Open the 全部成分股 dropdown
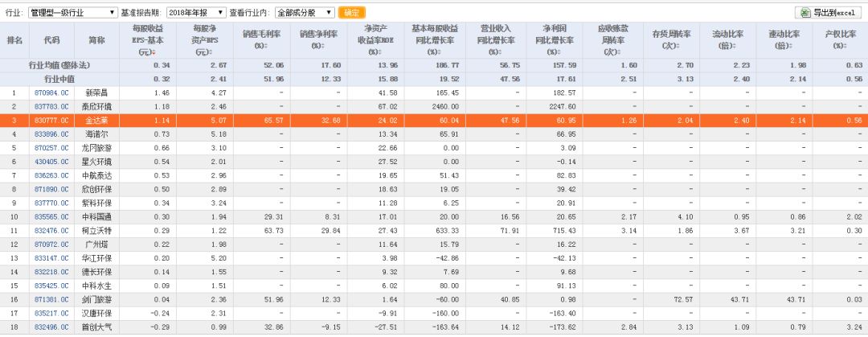The image size is (868, 337). (x=305, y=12)
